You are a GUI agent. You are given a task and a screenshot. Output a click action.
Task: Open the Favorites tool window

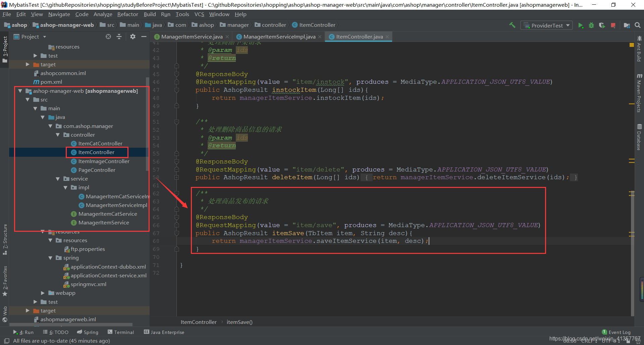coord(5,281)
